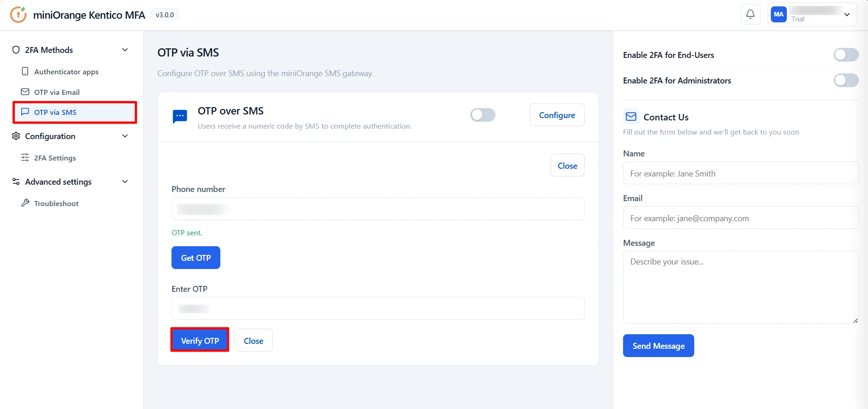Viewport: 868px width, 409px height.
Task: Enable 2FA for Administrators toggle
Action: 846,80
